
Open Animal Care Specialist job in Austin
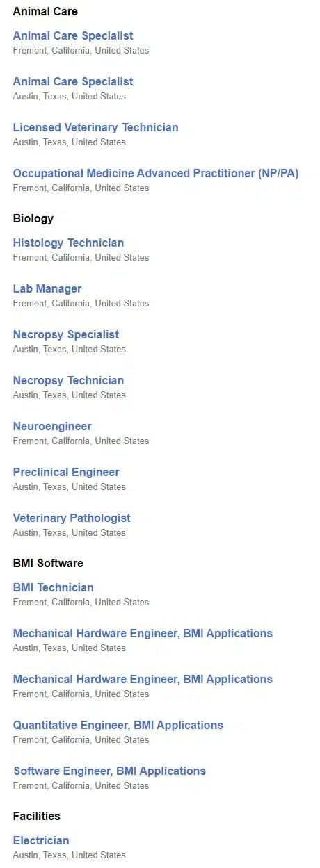pos(73,81)
